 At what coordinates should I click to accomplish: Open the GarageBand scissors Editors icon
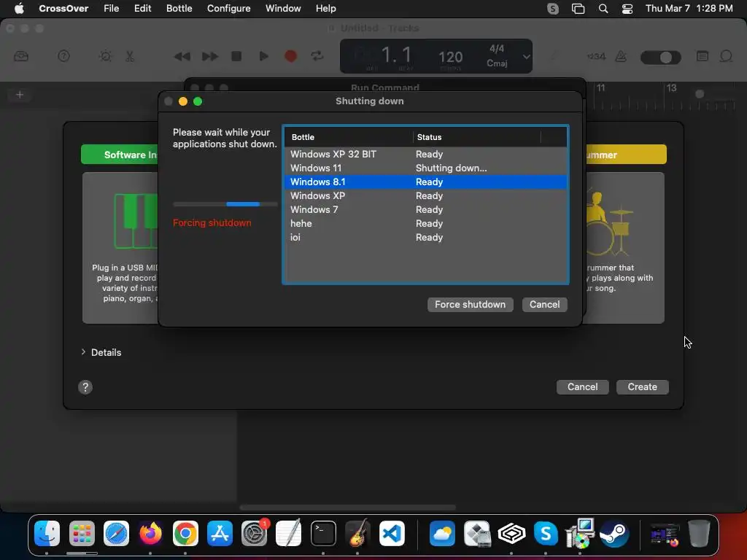click(130, 56)
